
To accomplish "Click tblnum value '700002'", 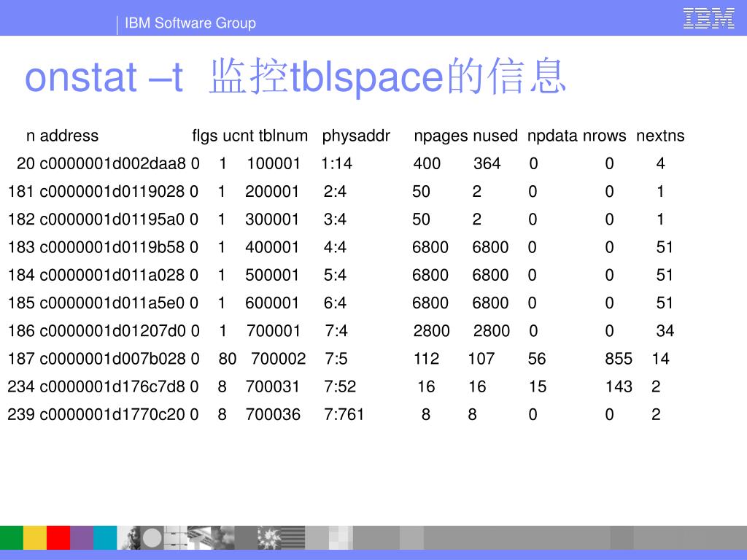I will click(x=278, y=359).
